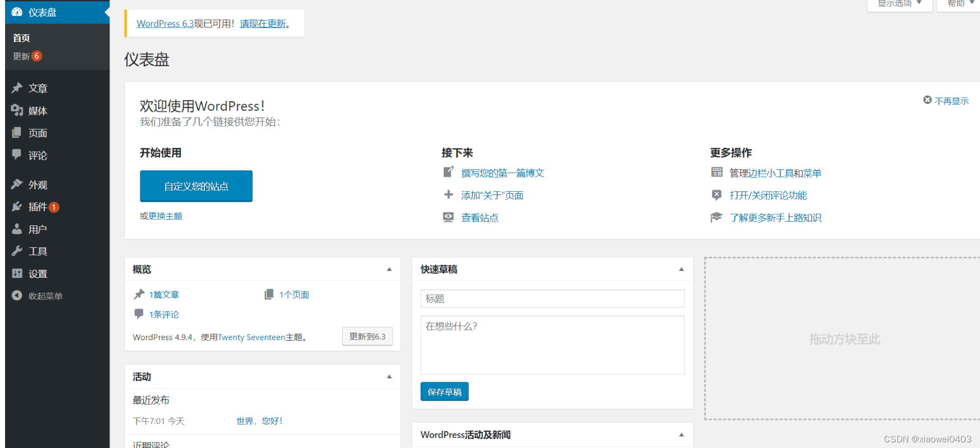Open the 显示选项 dropdown
The width and height of the screenshot is (980, 448).
[x=900, y=4]
